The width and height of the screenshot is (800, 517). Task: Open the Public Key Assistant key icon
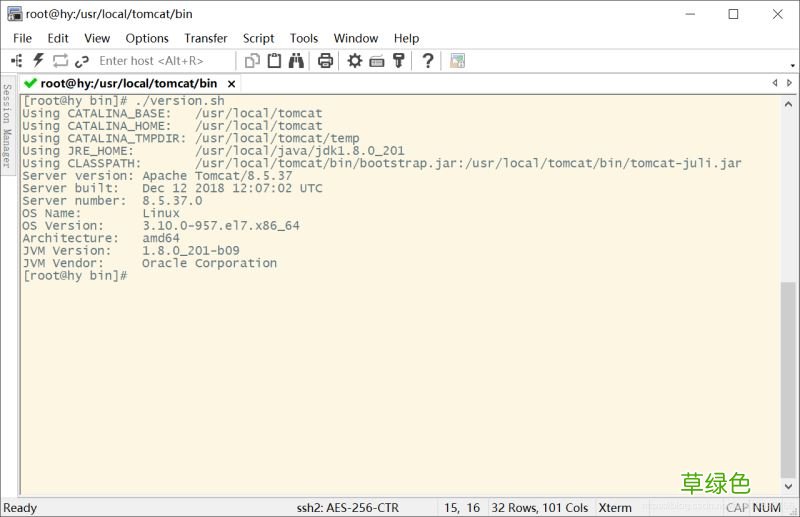399,61
